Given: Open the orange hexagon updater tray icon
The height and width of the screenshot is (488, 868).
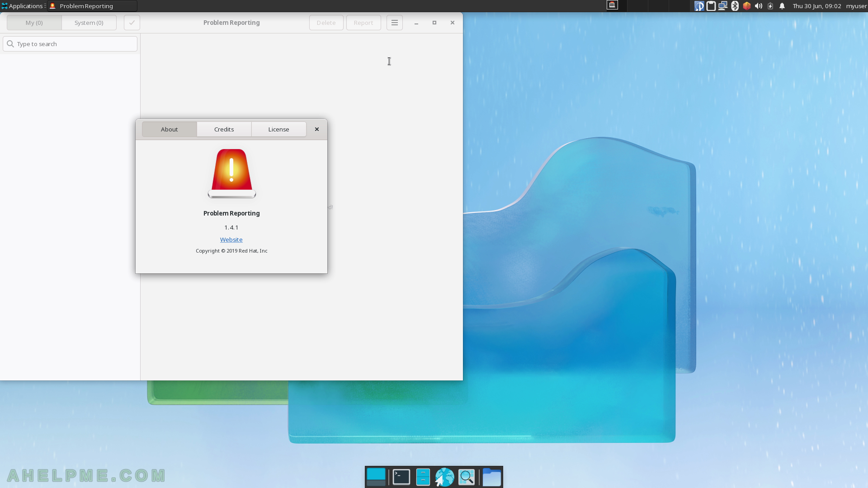Looking at the screenshot, I should click(x=747, y=6).
